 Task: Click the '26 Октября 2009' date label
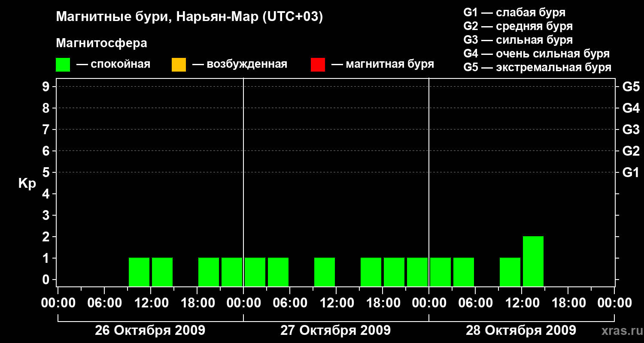coord(150,331)
